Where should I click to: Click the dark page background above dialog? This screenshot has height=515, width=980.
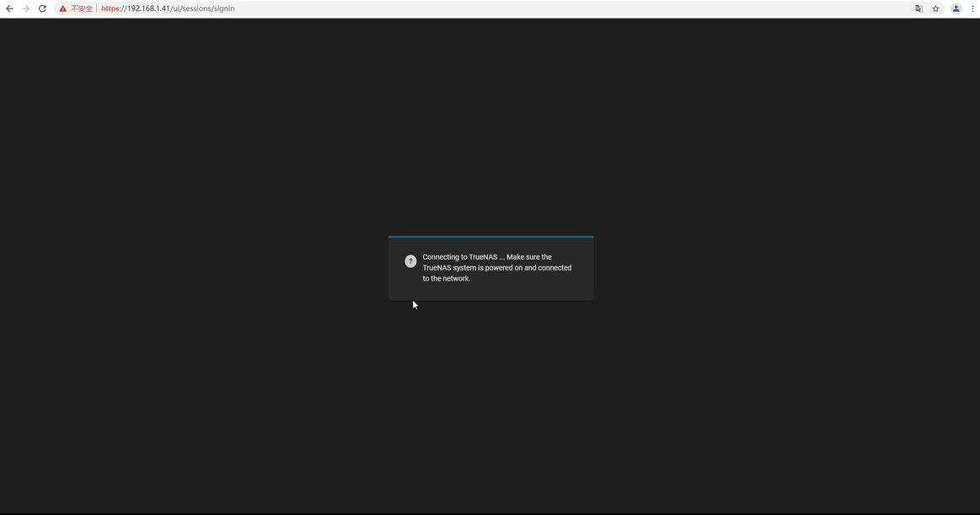[x=490, y=126]
